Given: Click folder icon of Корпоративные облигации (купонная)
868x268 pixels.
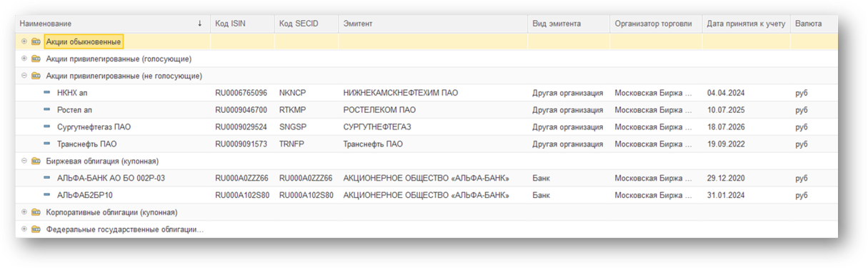Looking at the screenshot, I should click(36, 212).
